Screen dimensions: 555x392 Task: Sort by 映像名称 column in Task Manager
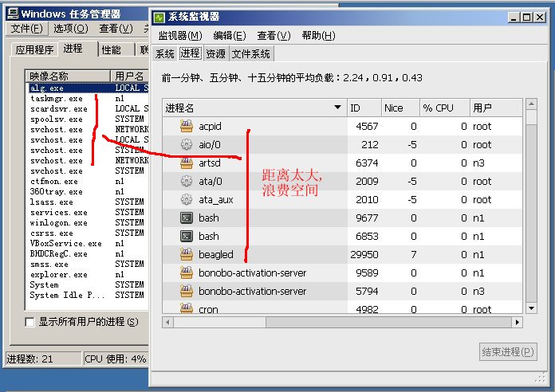point(68,76)
